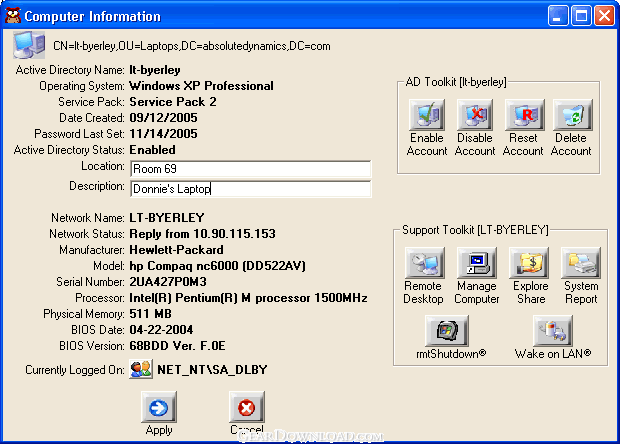Click the Network Name value LT-BYERLEY
The height and width of the screenshot is (444, 620).
(x=167, y=217)
